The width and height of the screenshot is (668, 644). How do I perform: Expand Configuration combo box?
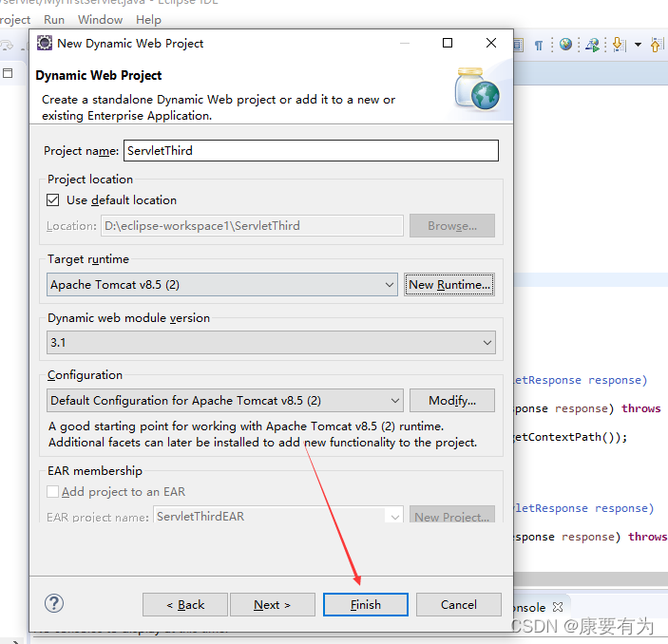(225, 401)
